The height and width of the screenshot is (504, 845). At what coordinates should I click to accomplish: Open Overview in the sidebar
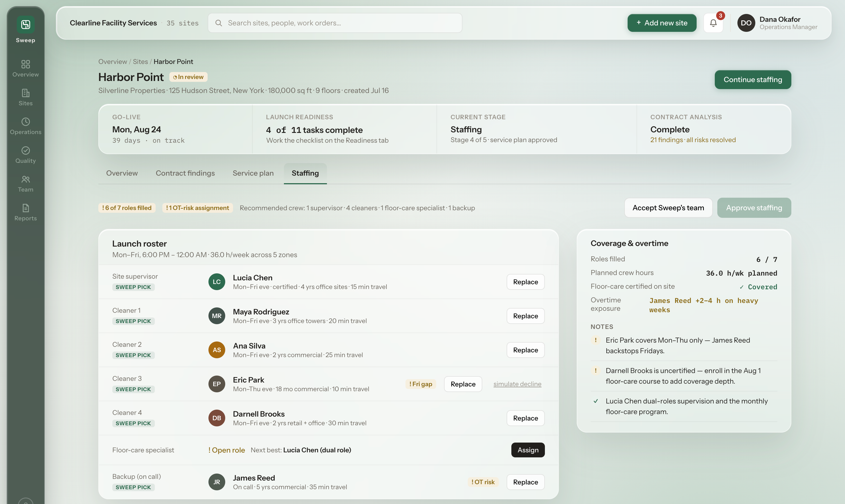pos(25,68)
